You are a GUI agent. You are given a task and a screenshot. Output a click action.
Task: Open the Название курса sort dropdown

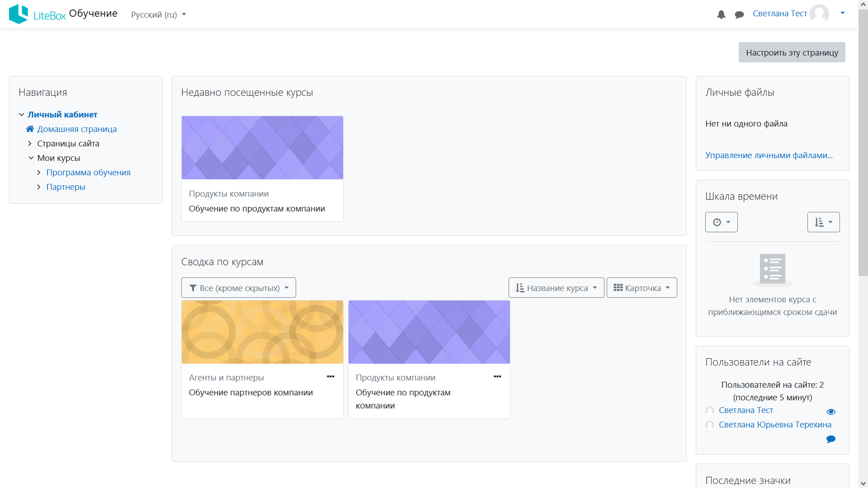point(556,288)
